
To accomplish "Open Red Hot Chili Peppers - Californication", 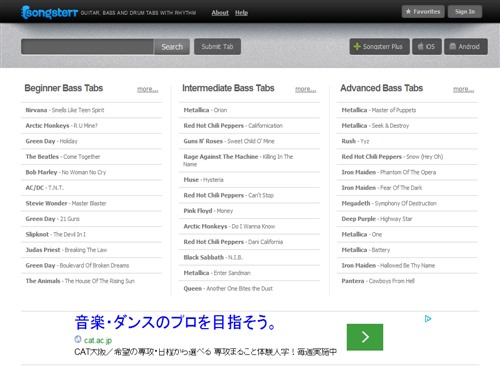I will [x=233, y=126].
